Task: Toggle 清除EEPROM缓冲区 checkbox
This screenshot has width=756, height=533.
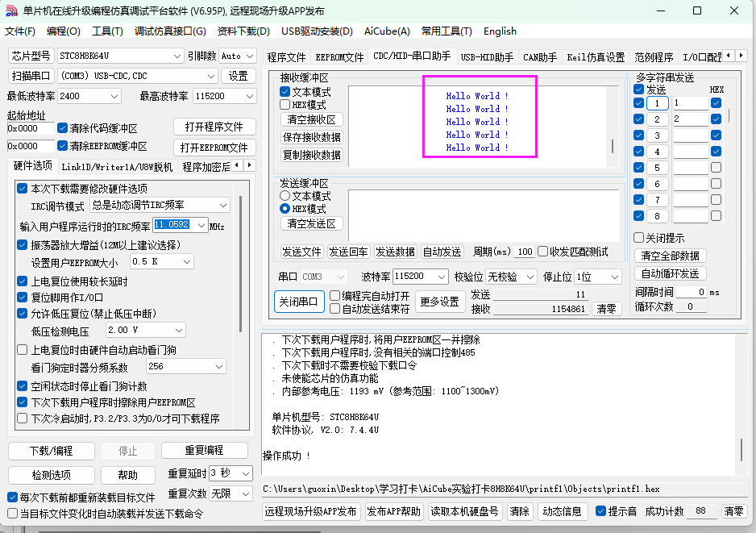Action: pos(62,145)
